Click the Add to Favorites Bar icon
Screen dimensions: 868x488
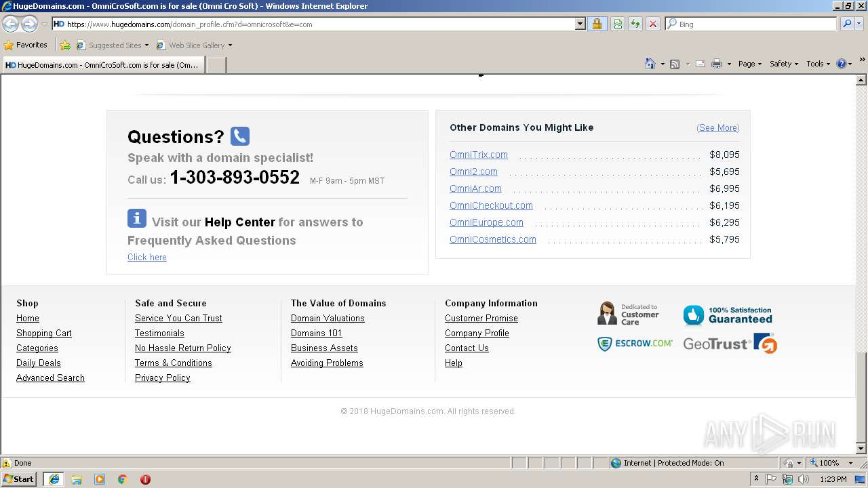tap(65, 45)
